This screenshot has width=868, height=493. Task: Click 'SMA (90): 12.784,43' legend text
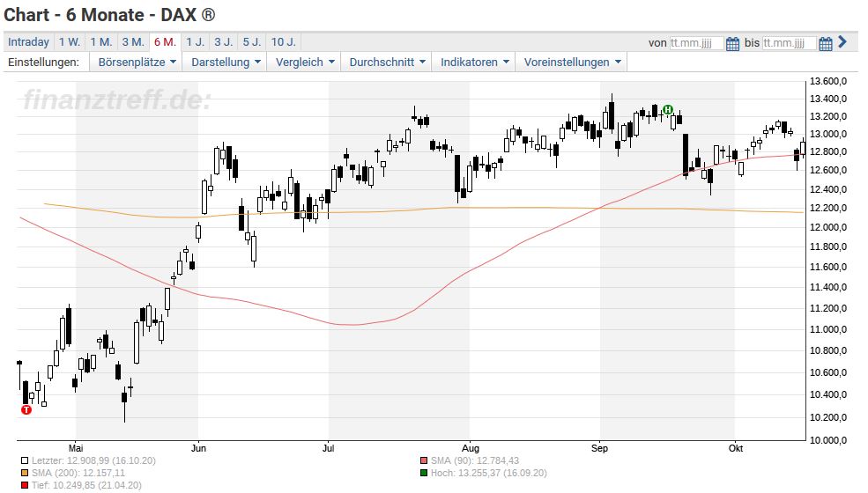pyautogui.click(x=475, y=460)
